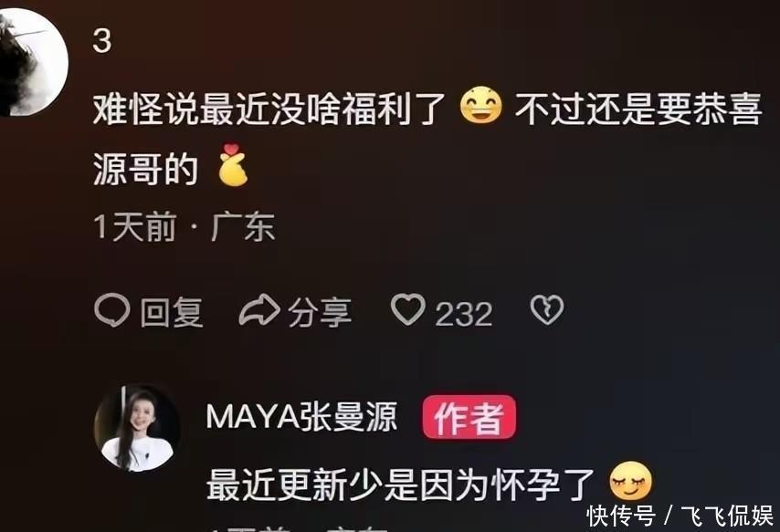780x532 pixels.
Task: Click the laughing emoji in the top comment
Action: [480, 106]
